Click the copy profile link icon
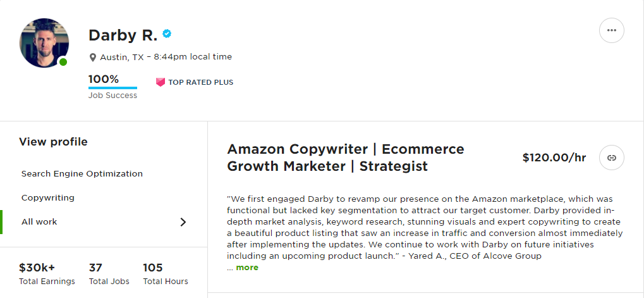 point(611,158)
